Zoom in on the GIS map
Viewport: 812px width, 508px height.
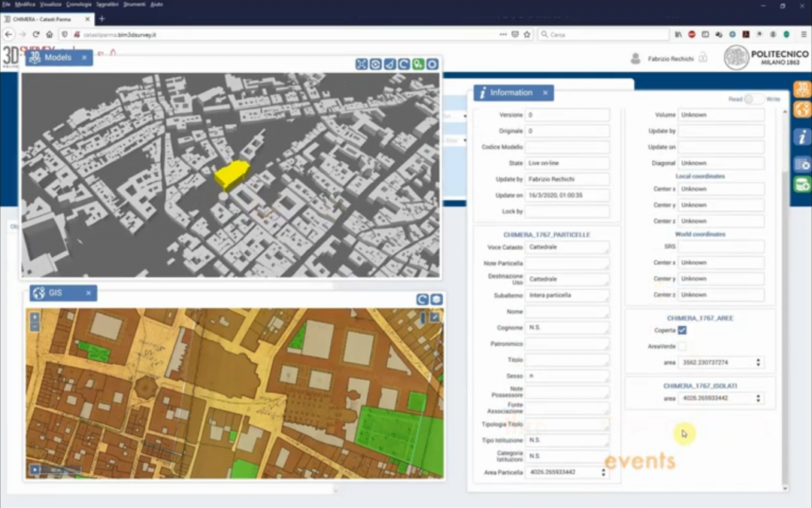(34, 318)
